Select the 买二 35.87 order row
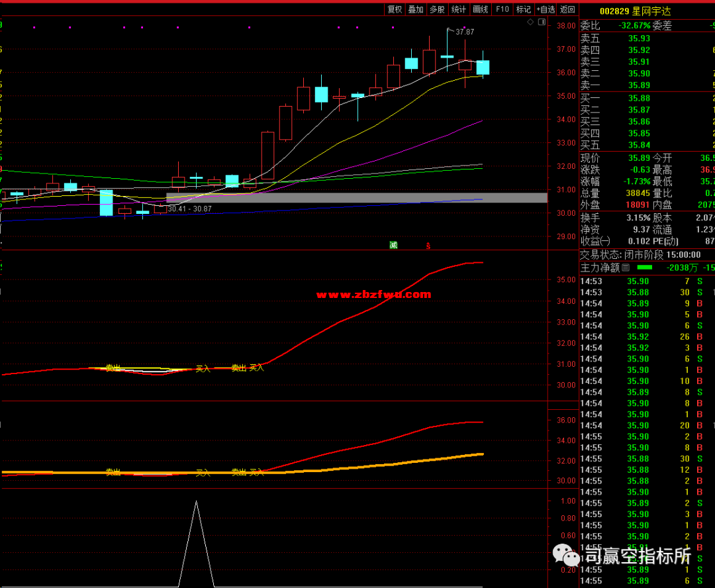The height and width of the screenshot is (588, 715). click(647, 110)
